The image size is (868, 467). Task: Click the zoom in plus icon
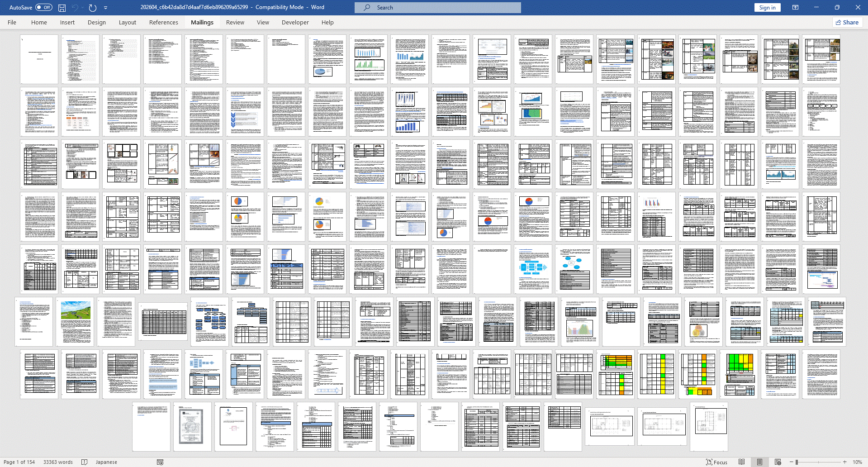tap(844, 462)
